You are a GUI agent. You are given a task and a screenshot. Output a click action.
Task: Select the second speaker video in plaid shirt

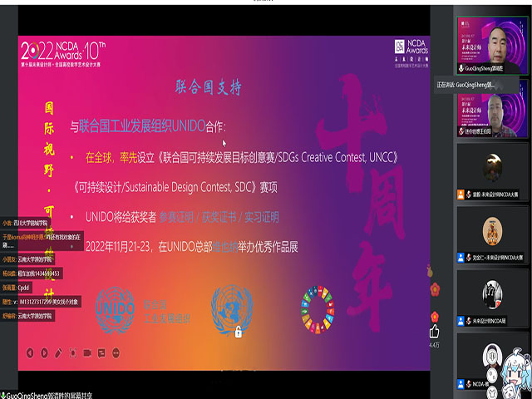click(x=492, y=113)
